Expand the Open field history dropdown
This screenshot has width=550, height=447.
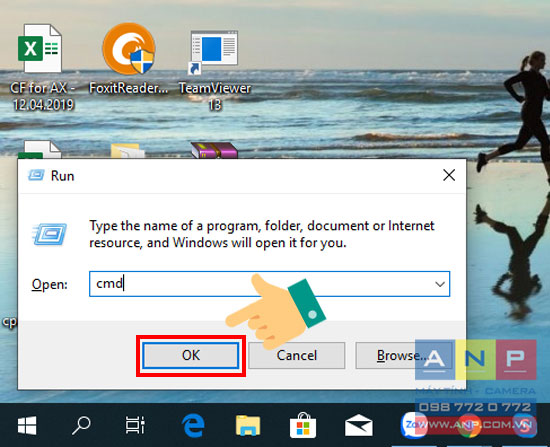click(x=440, y=284)
